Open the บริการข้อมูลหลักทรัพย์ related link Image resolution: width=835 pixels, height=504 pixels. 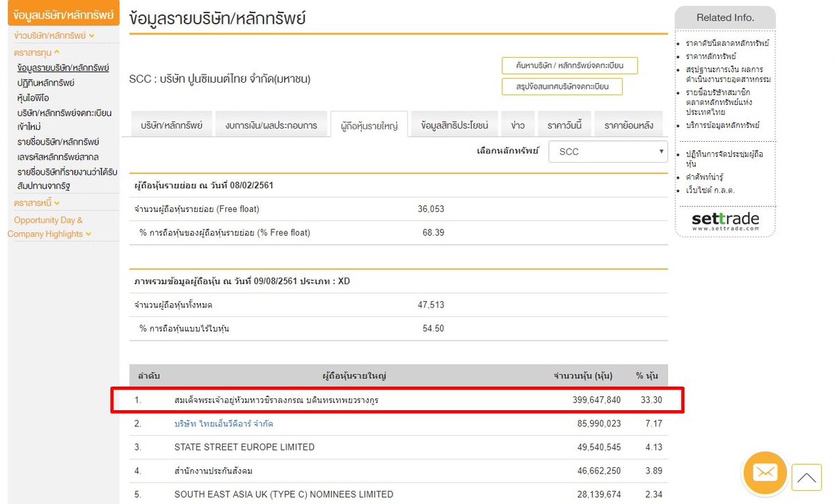coord(722,125)
